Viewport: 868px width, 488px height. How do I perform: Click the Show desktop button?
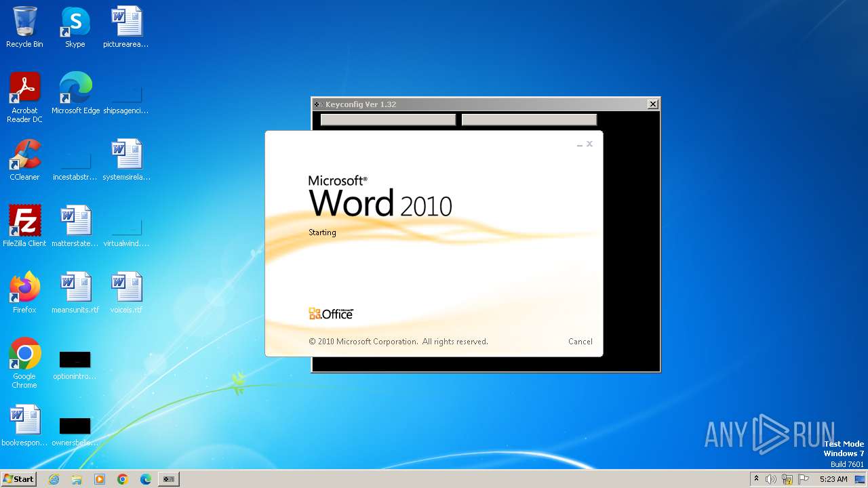pyautogui.click(x=861, y=479)
